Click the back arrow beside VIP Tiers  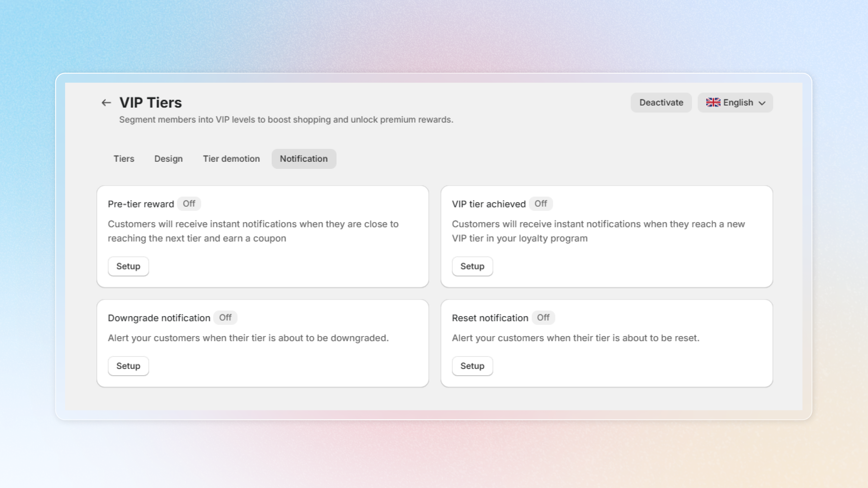pyautogui.click(x=106, y=103)
